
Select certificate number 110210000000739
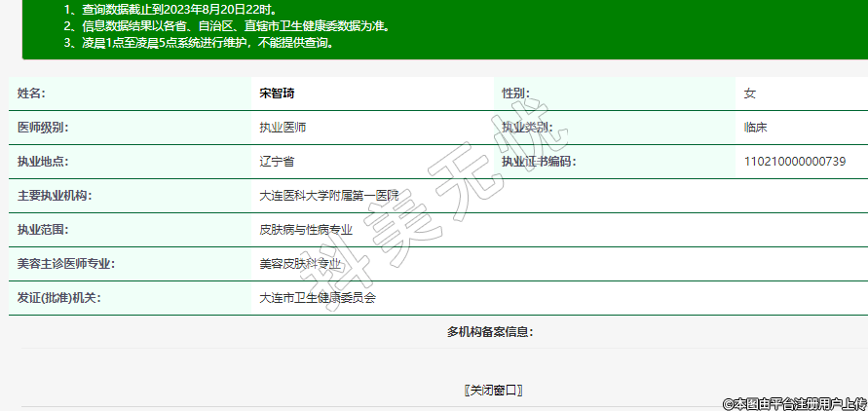794,162
